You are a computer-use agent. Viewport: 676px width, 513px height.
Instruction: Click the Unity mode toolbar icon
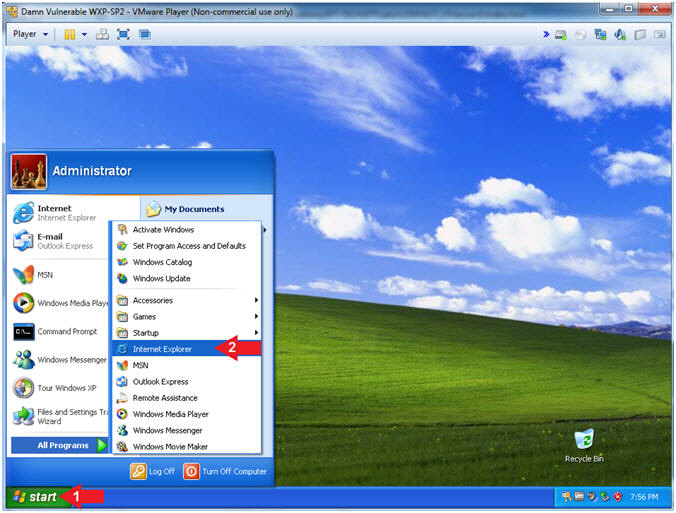click(144, 34)
